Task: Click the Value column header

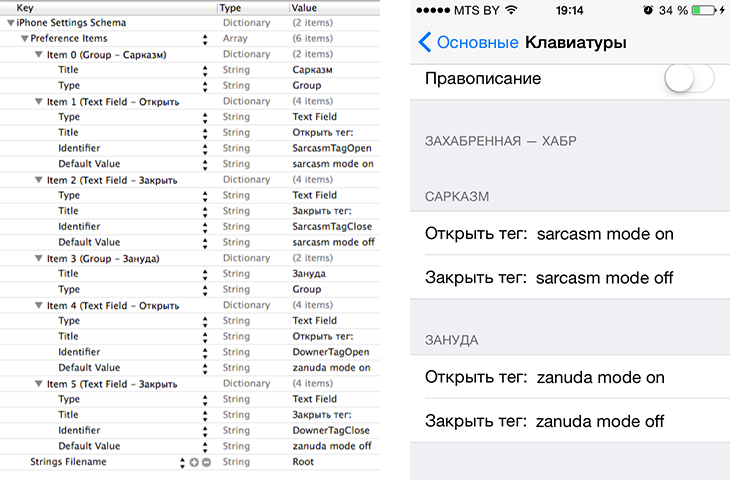Action: point(304,7)
